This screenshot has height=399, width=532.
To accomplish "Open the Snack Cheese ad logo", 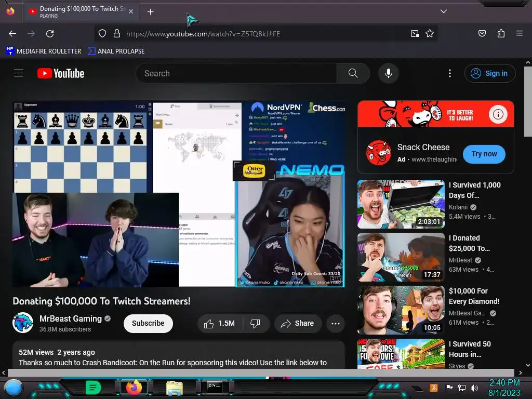I will pyautogui.click(x=378, y=153).
